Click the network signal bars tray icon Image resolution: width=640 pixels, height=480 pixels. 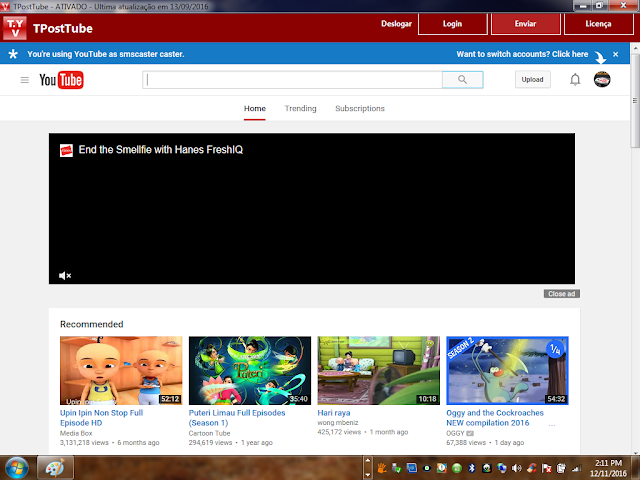point(576,468)
